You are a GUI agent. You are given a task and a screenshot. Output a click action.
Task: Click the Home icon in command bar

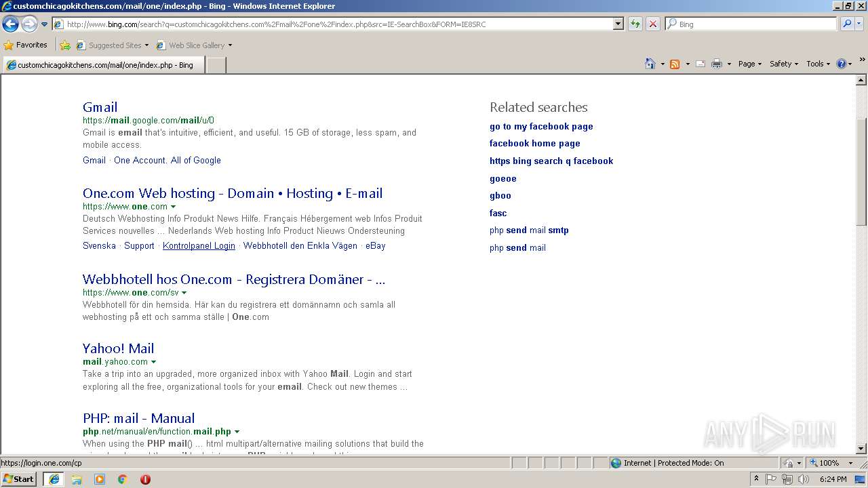(x=650, y=64)
